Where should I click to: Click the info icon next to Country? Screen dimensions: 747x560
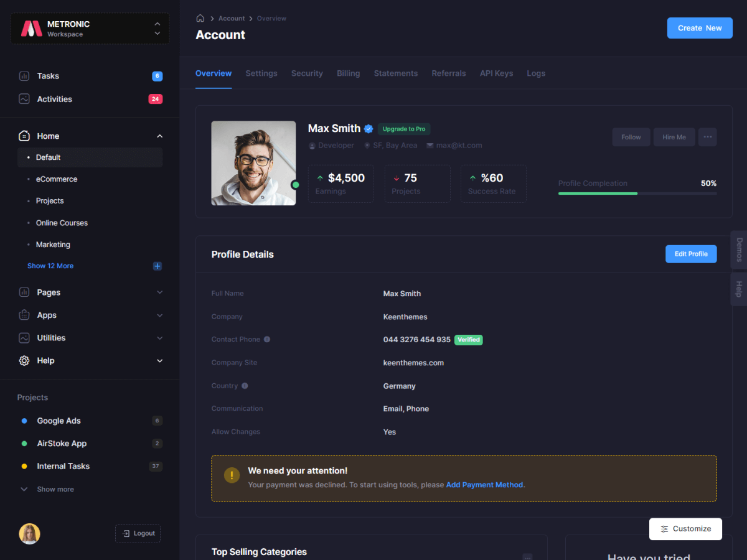(245, 386)
